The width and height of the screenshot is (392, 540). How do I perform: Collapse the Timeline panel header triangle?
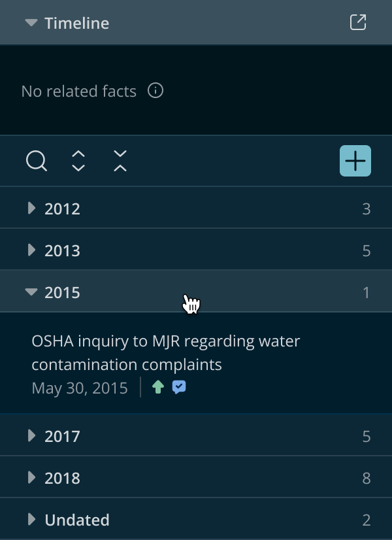(x=31, y=23)
